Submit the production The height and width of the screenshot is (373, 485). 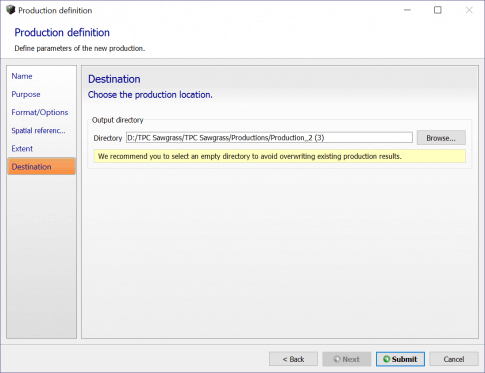tap(400, 359)
